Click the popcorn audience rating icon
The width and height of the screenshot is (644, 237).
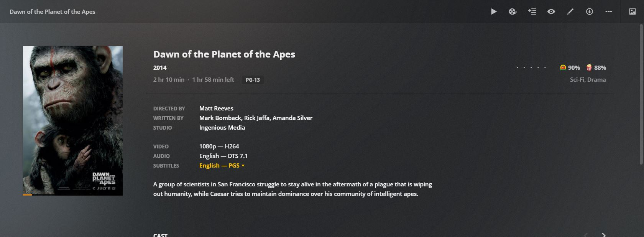coord(589,67)
